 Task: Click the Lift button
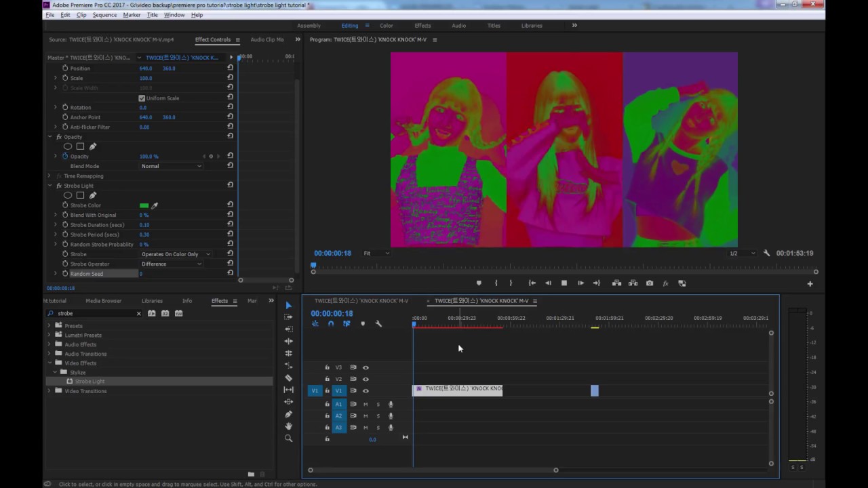[x=616, y=283]
